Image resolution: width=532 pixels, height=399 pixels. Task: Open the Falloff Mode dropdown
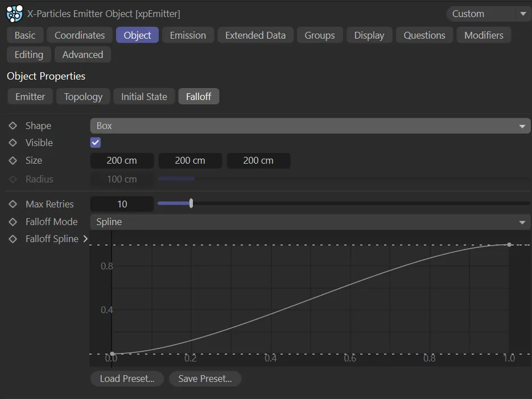310,222
